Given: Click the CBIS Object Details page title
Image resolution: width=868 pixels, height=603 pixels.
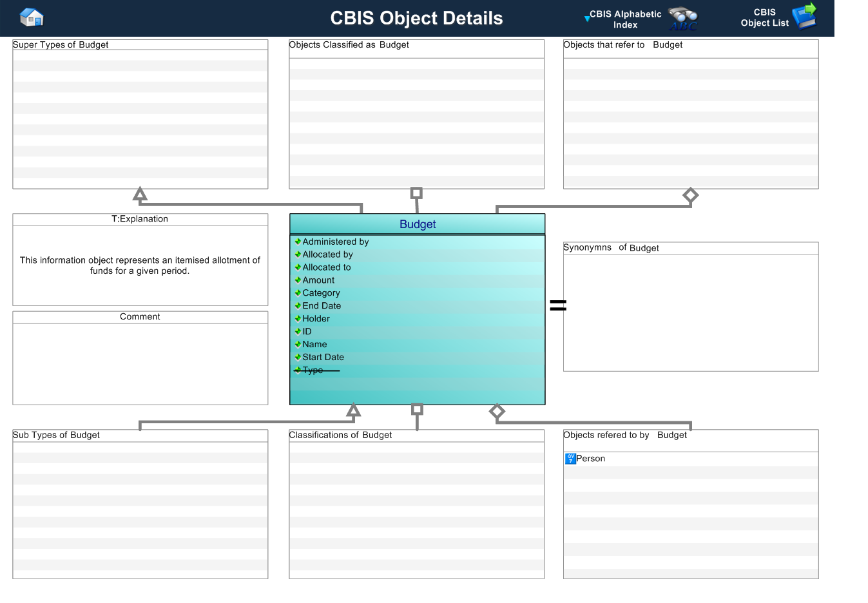Looking at the screenshot, I should [x=416, y=18].
